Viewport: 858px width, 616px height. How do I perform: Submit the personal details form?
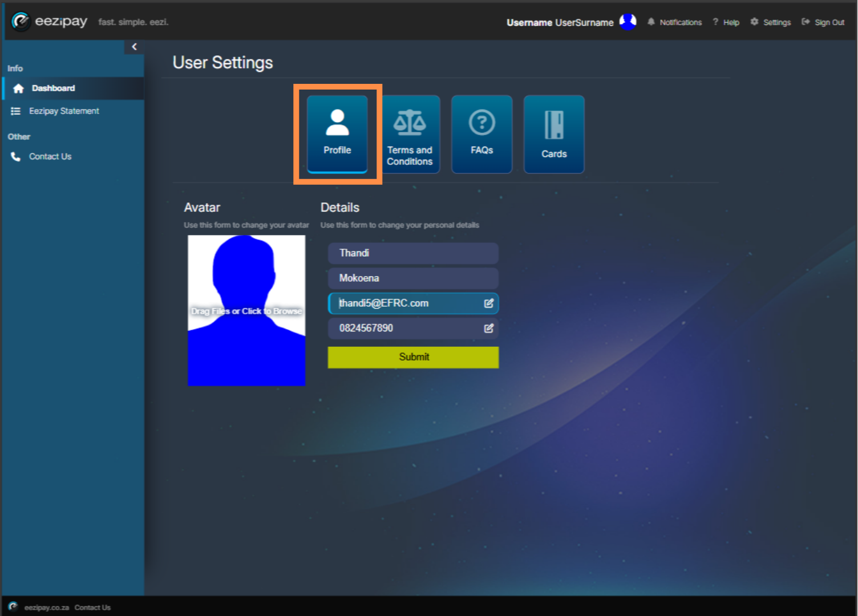(x=413, y=357)
